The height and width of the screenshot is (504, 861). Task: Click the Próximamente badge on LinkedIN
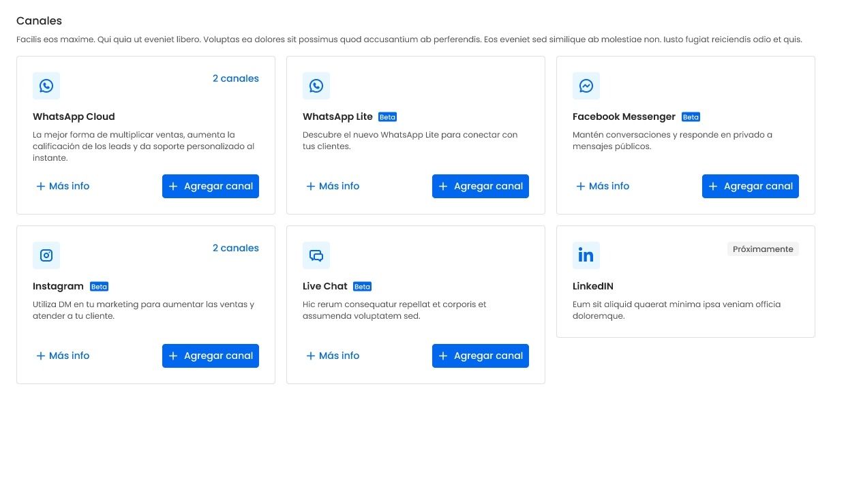point(763,249)
